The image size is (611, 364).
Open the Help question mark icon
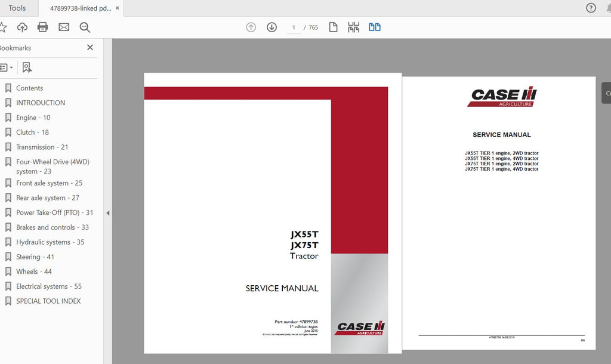pyautogui.click(x=591, y=8)
